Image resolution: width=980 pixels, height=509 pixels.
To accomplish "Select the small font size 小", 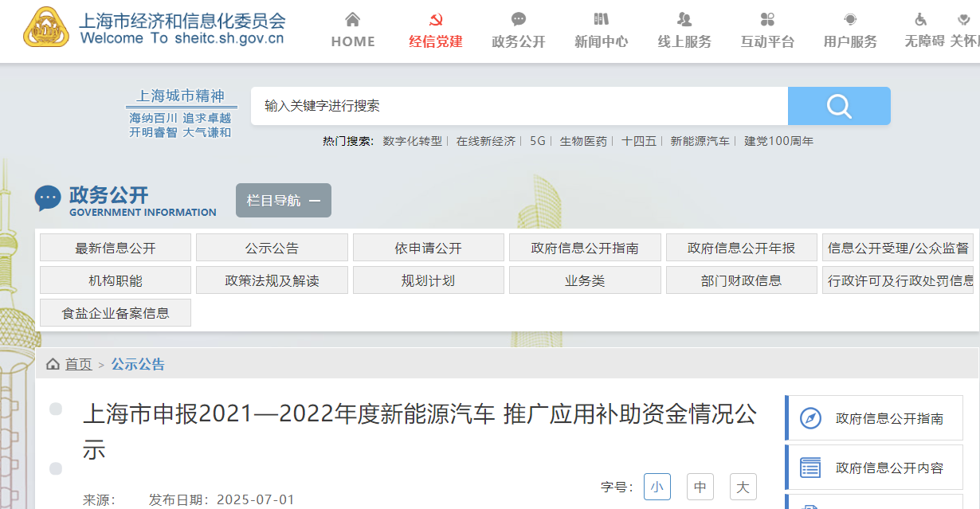I will coord(657,487).
